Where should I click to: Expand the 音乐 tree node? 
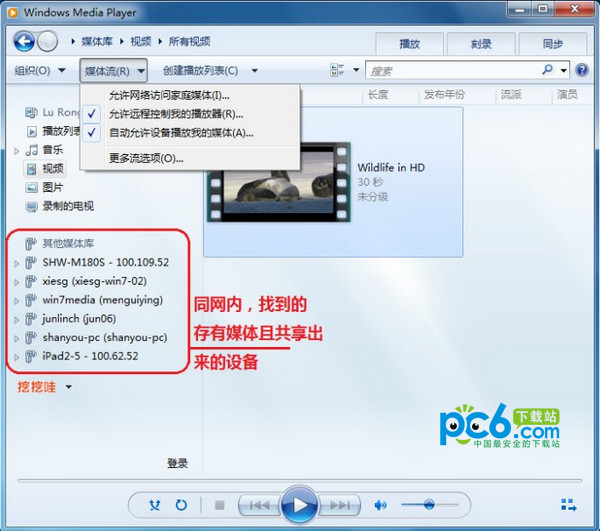click(x=16, y=151)
